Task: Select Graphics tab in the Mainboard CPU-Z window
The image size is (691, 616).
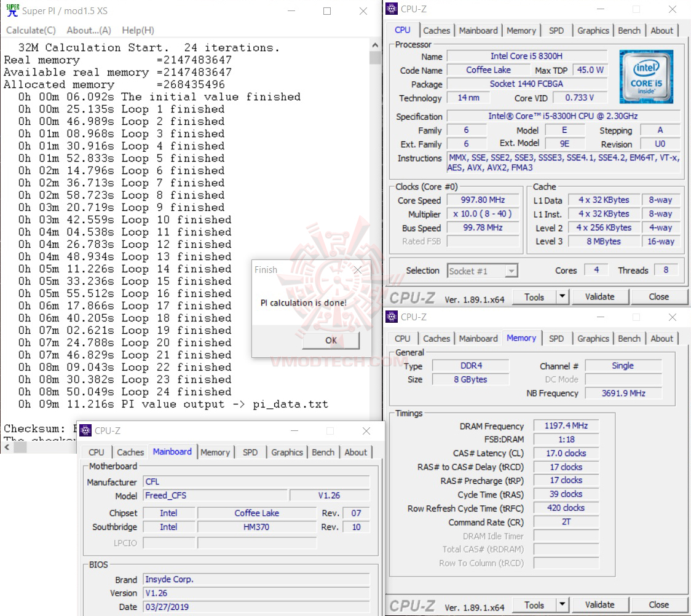Action: (x=287, y=452)
